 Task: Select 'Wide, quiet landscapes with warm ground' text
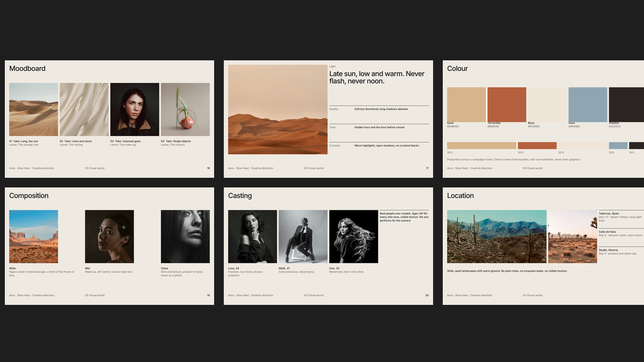507,271
